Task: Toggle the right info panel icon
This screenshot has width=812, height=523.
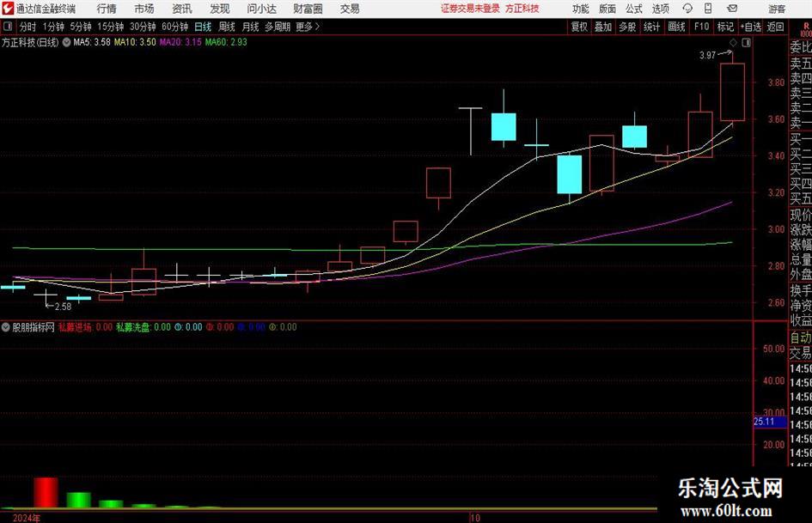Action: tap(746, 43)
